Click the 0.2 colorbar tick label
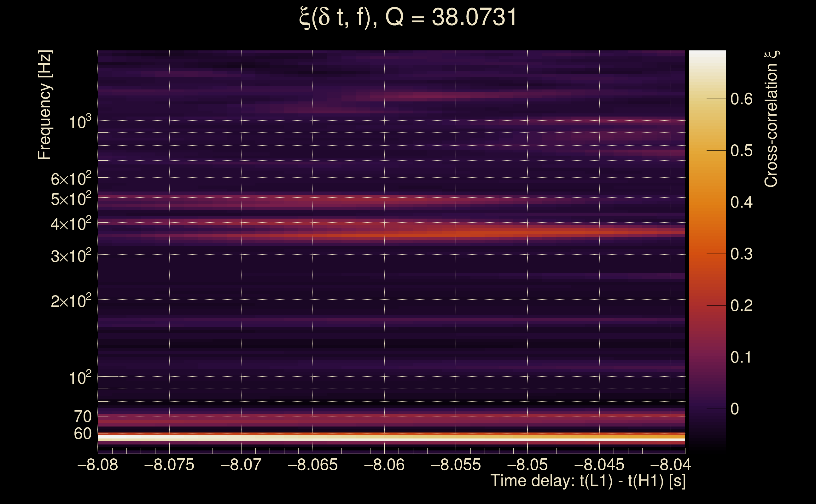This screenshot has width=816, height=504. [741, 306]
